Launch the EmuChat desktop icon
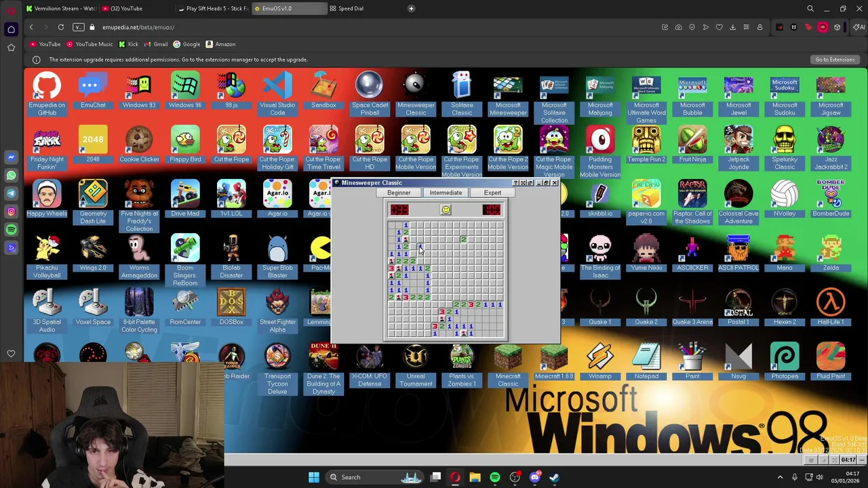 pyautogui.click(x=93, y=90)
